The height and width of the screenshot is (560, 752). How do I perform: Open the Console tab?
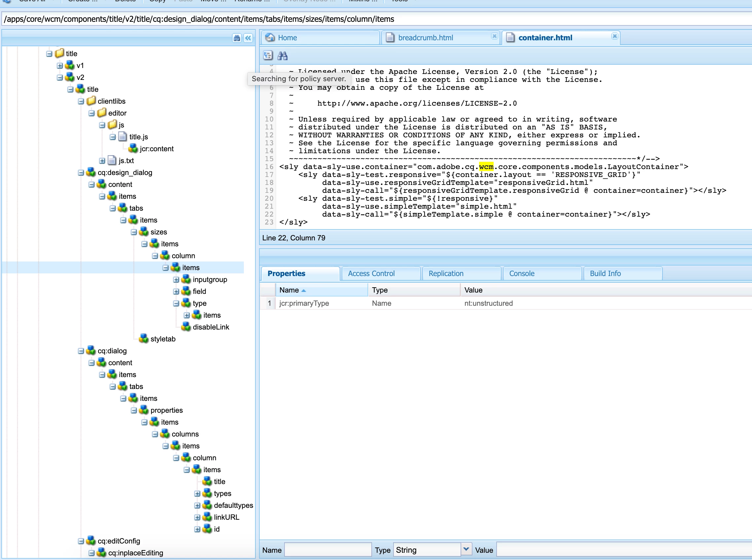[522, 273]
